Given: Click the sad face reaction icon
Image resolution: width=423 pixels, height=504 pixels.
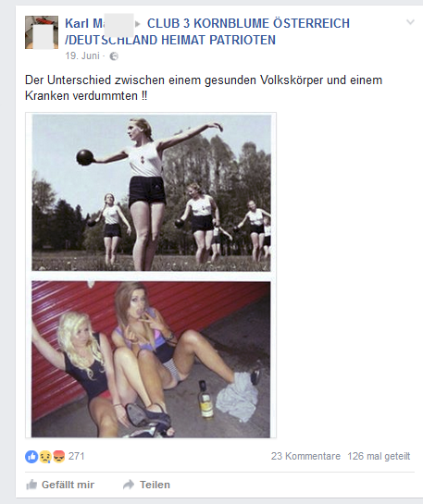Looking at the screenshot, I should 45,457.
